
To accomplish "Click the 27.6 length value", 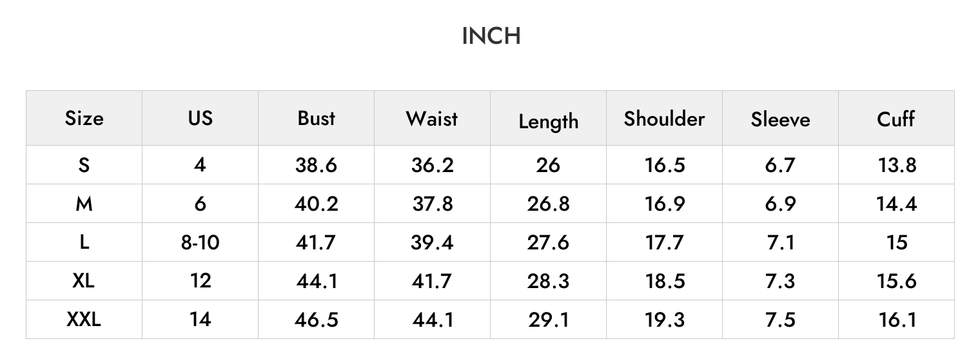I will point(548,242).
